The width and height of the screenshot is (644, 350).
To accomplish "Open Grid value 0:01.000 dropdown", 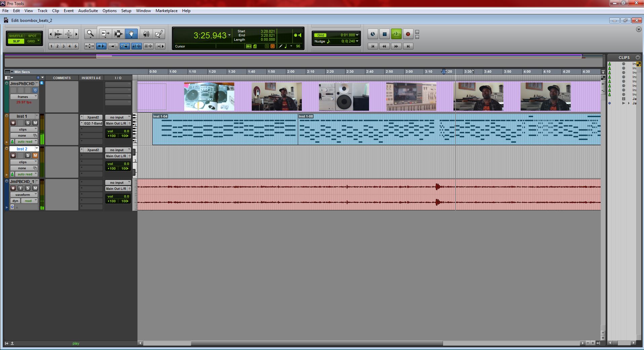I will coord(357,35).
